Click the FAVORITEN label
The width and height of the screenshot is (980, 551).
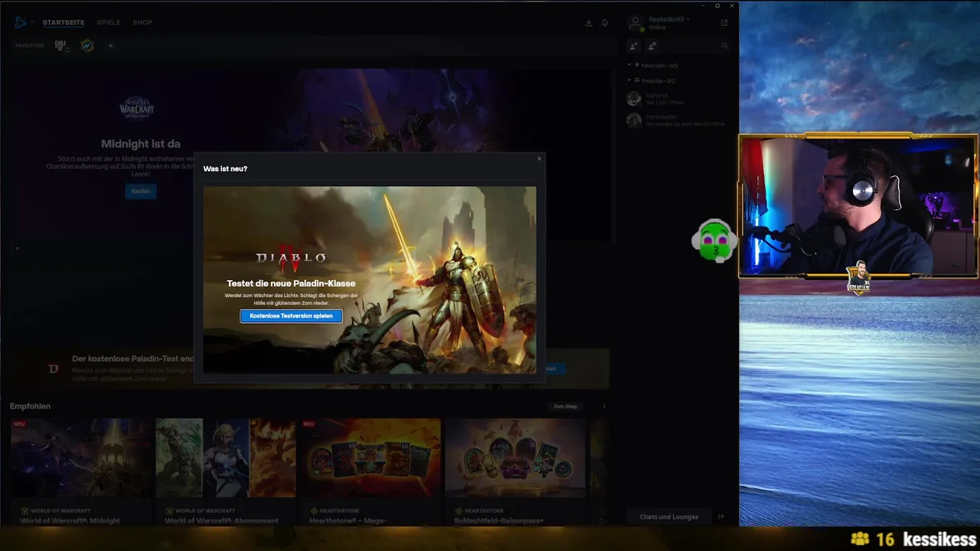30,46
